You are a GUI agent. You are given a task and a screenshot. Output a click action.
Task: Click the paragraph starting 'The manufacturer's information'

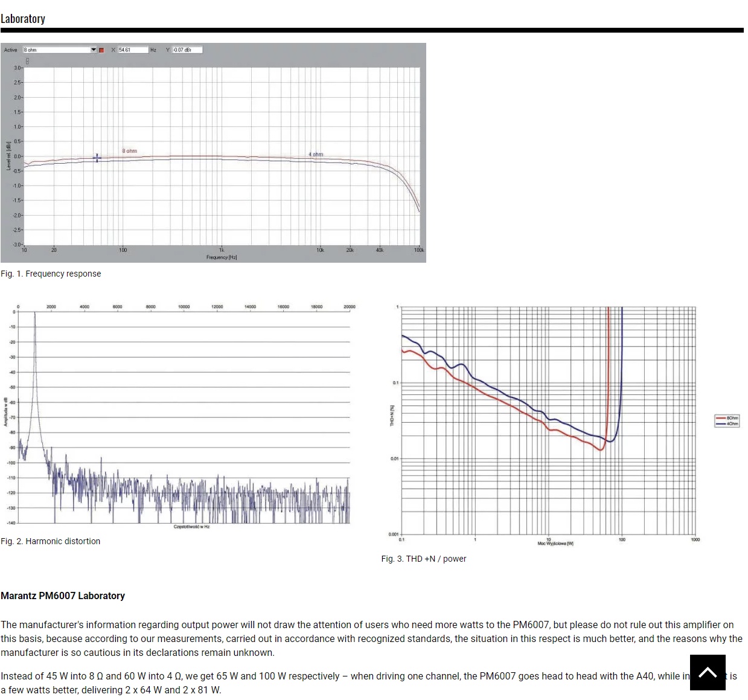372,638
